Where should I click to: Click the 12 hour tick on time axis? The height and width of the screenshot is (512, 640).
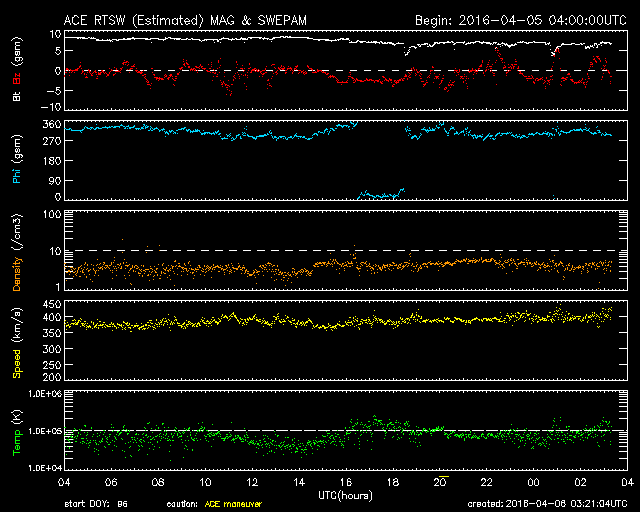(x=252, y=482)
